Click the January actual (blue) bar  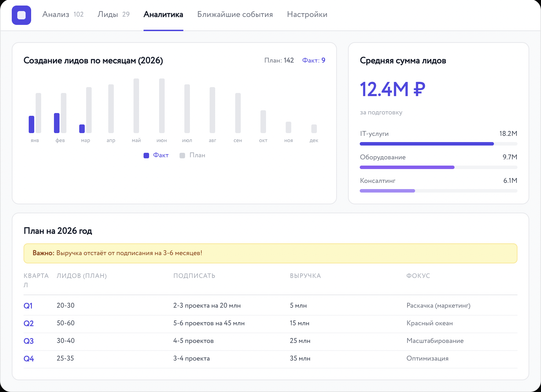click(x=31, y=124)
